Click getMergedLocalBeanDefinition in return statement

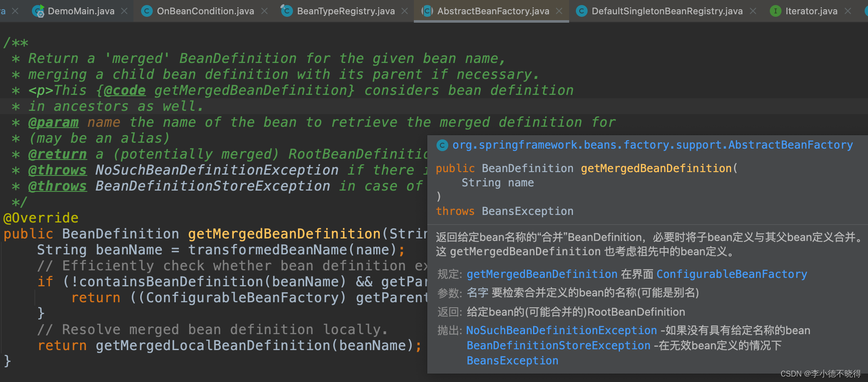pos(213,345)
